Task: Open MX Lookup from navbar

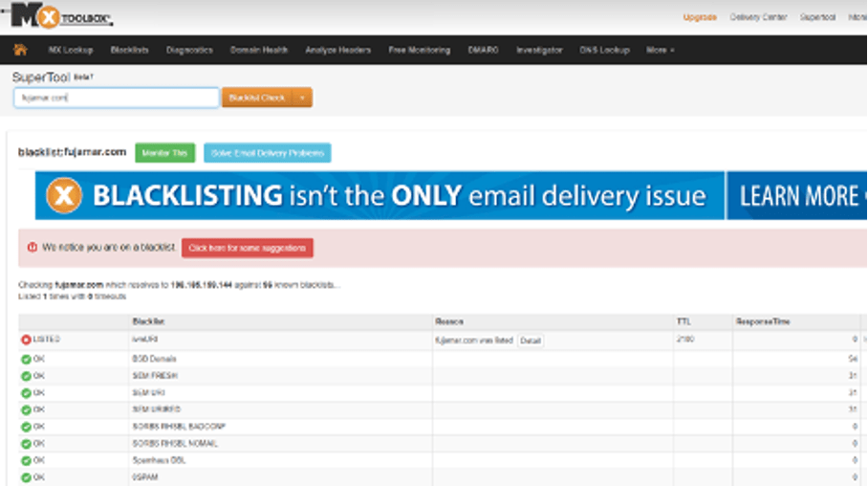Action: point(71,50)
